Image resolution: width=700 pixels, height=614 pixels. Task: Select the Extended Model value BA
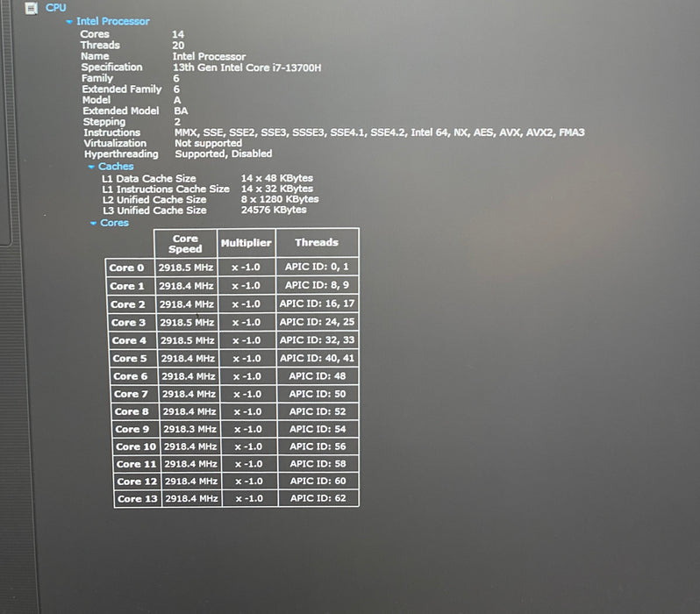[x=181, y=111]
